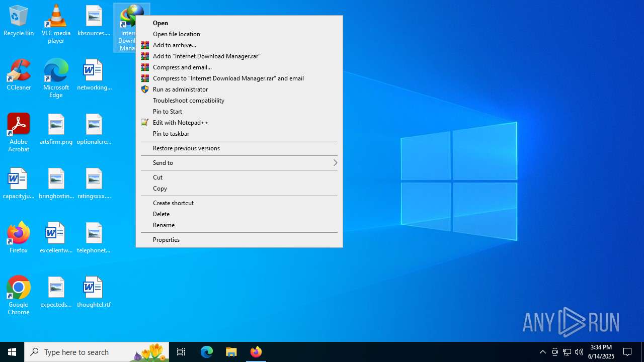644x362 pixels.
Task: Choose Cut in the context menu
Action: tap(239, 177)
